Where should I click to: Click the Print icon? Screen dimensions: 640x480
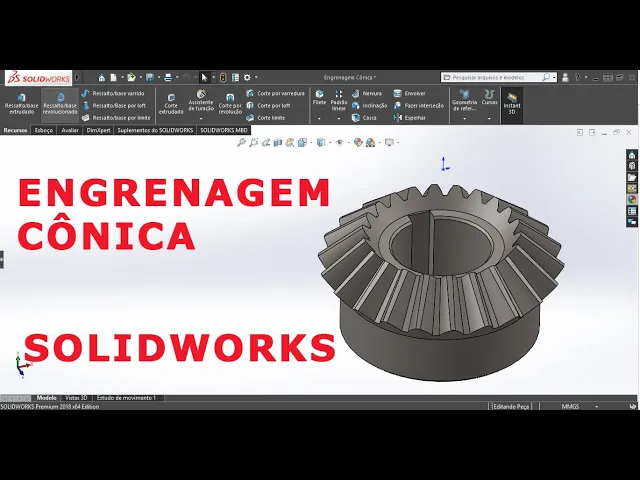click(x=168, y=78)
